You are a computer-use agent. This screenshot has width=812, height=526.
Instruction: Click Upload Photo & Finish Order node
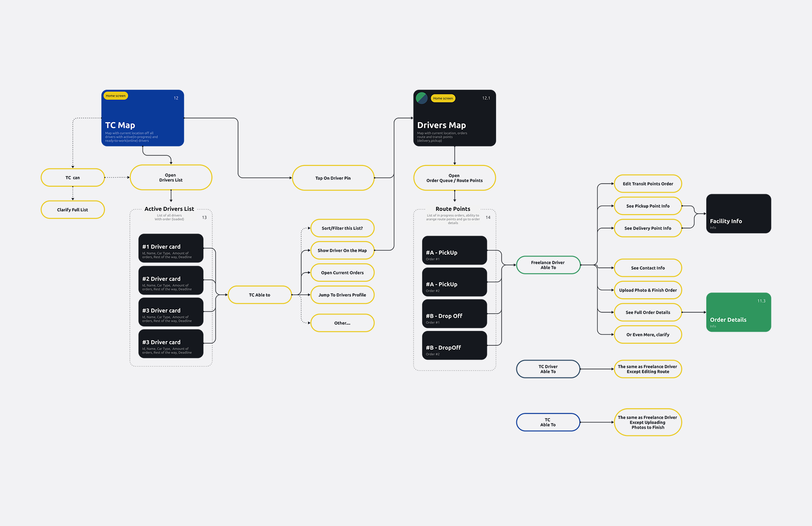click(x=647, y=290)
